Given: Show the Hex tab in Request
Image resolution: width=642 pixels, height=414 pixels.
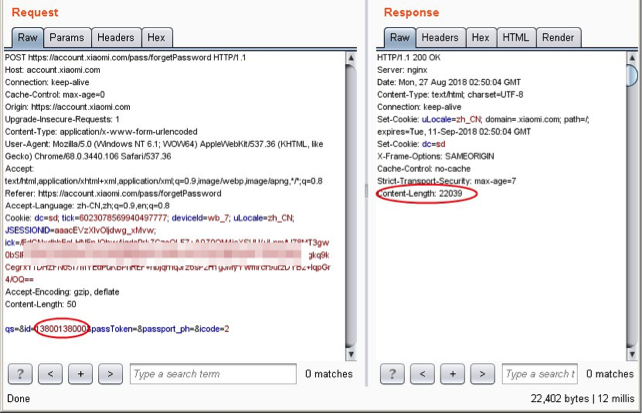Looking at the screenshot, I should 156,38.
